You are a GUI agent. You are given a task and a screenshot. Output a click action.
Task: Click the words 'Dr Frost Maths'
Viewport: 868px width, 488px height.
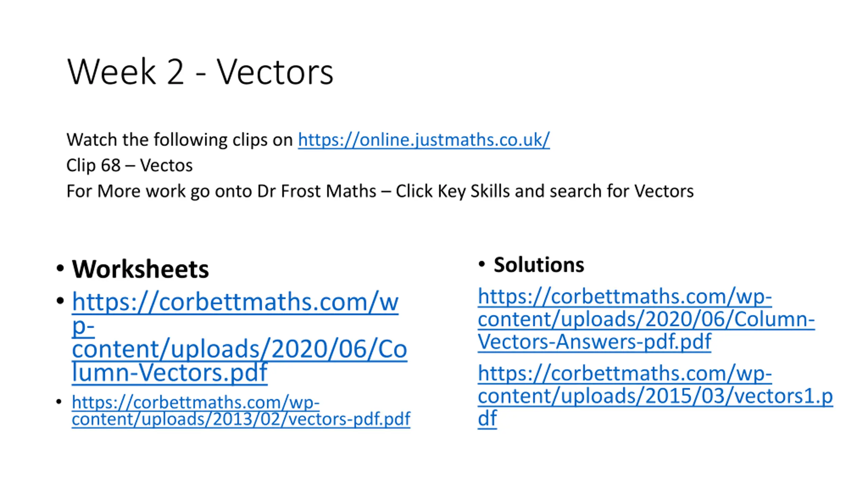(317, 191)
